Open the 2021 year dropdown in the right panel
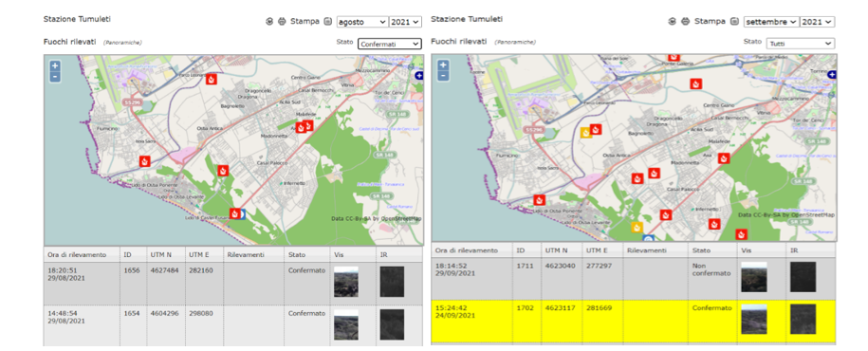 tap(818, 22)
